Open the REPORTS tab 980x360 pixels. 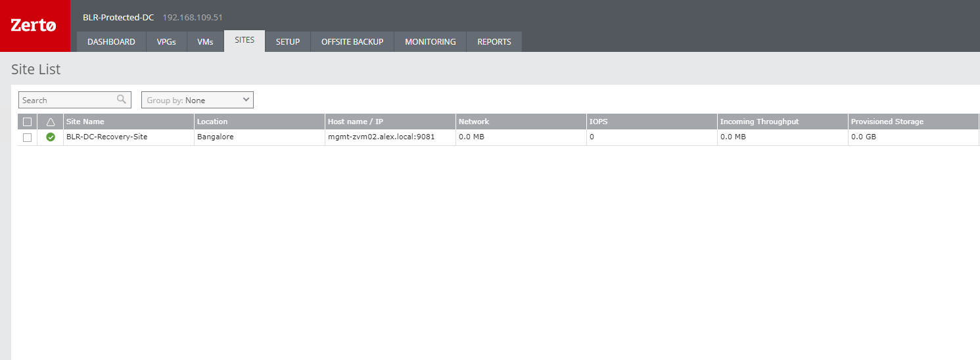point(494,41)
